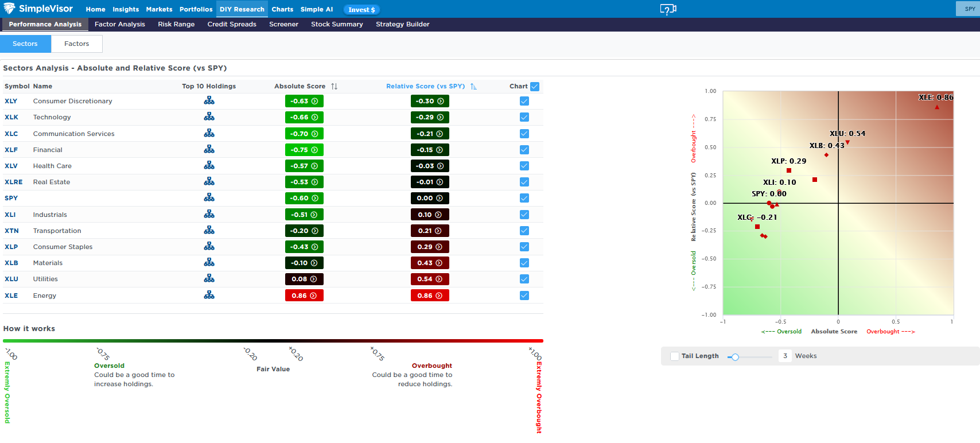Sort by Absolute Score sort arrows
The height and width of the screenshot is (443, 980).
(334, 87)
